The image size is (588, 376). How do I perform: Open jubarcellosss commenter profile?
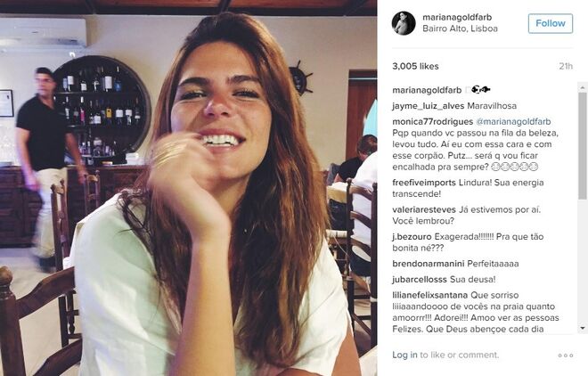420,279
